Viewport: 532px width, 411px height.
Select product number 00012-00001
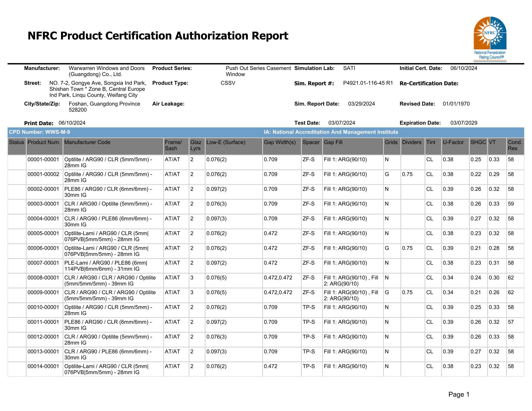43,337
